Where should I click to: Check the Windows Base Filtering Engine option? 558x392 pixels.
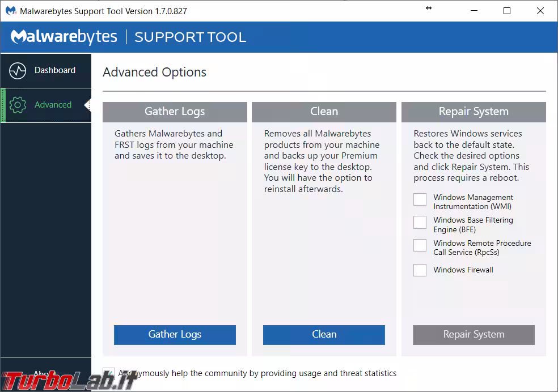point(420,222)
